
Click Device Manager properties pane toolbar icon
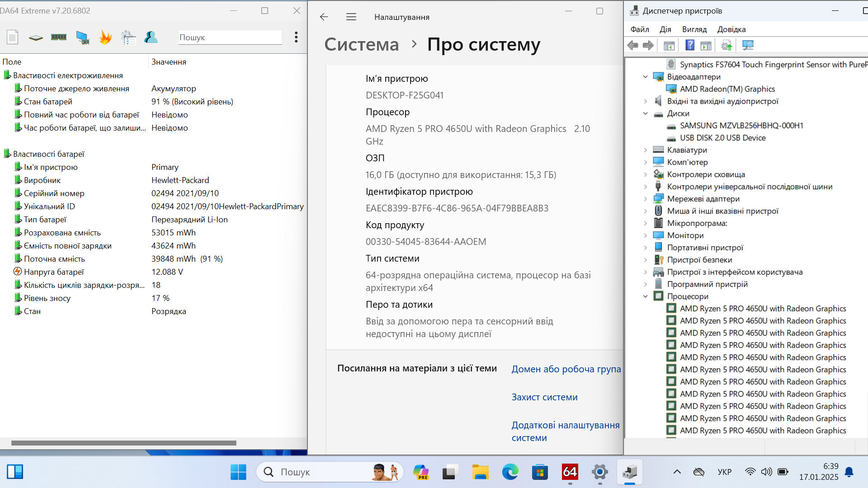[706, 45]
